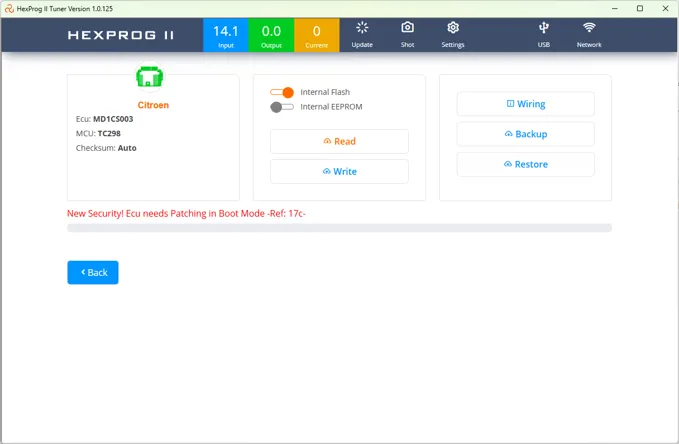Click the green Citroen ECU icon
Screen dimensions: 679x444
tap(149, 77)
